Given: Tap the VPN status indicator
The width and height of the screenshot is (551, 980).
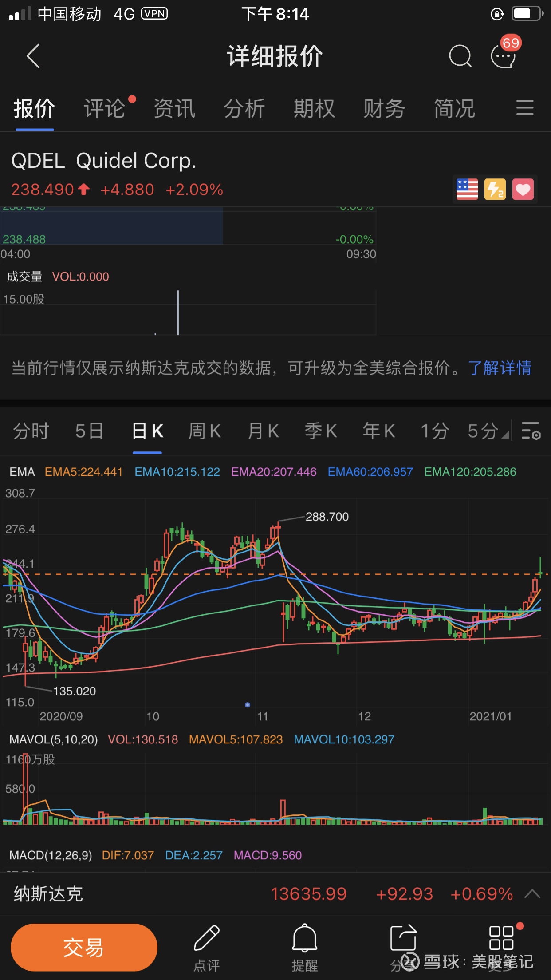Looking at the screenshot, I should (154, 14).
